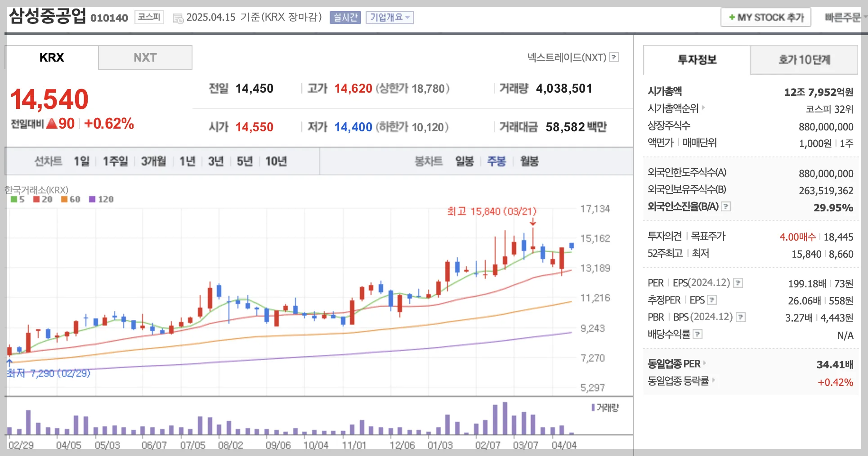The height and width of the screenshot is (456, 868).
Task: Click the 저가 value 14,400
Action: [353, 127]
